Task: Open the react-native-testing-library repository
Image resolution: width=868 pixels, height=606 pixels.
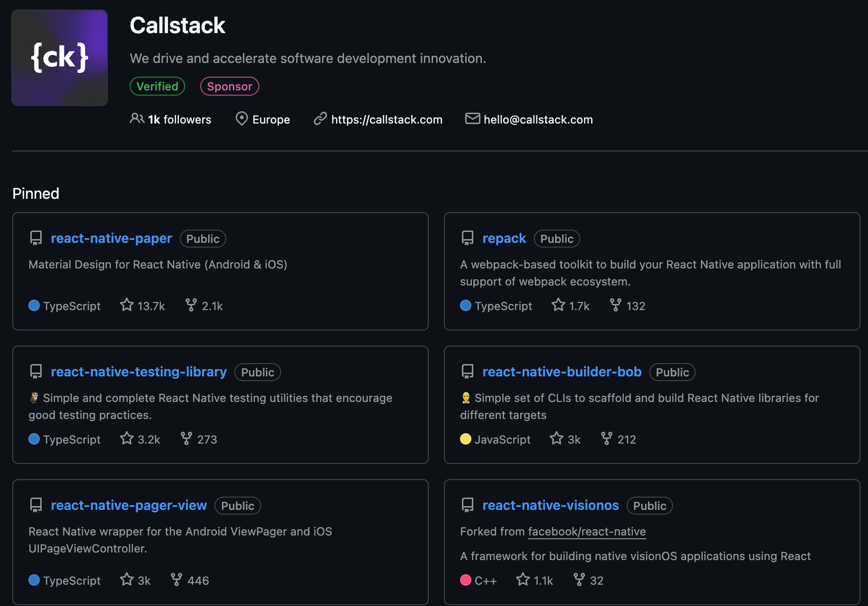Action: pos(139,372)
